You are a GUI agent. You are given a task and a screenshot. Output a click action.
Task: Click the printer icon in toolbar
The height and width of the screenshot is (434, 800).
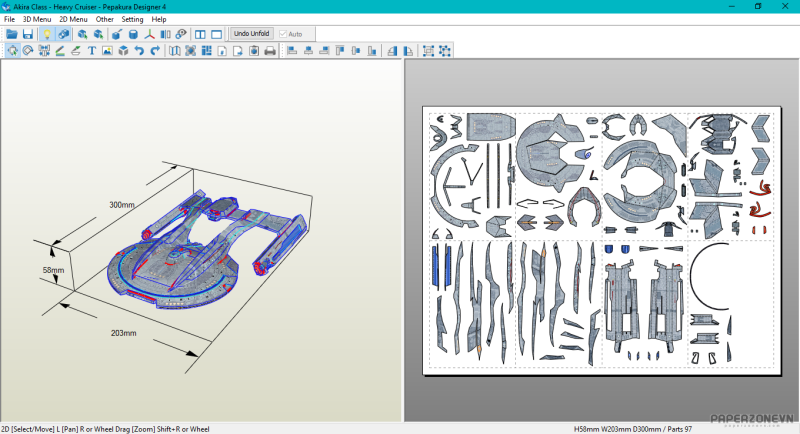click(269, 50)
